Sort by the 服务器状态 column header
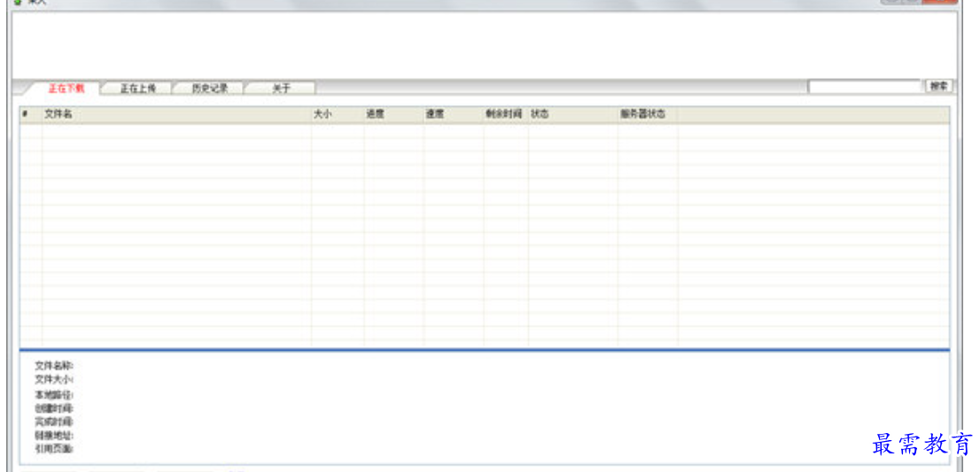Viewport: 980px width, 472px height. click(x=648, y=115)
